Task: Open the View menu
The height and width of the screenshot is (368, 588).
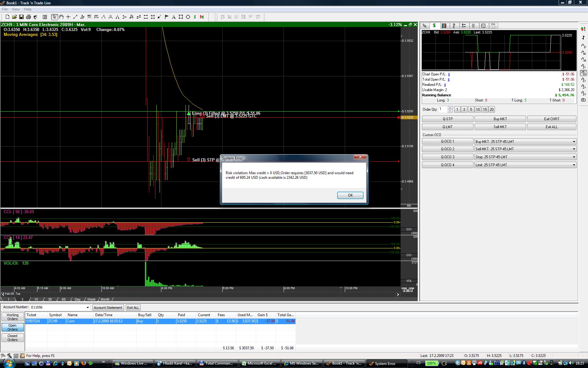Action: click(x=15, y=9)
